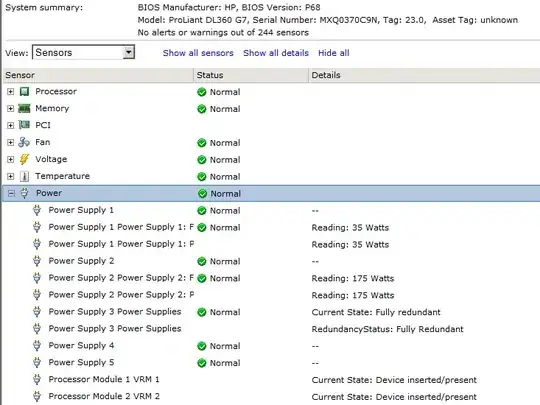Click the Processor chip icon

pyautogui.click(x=24, y=92)
